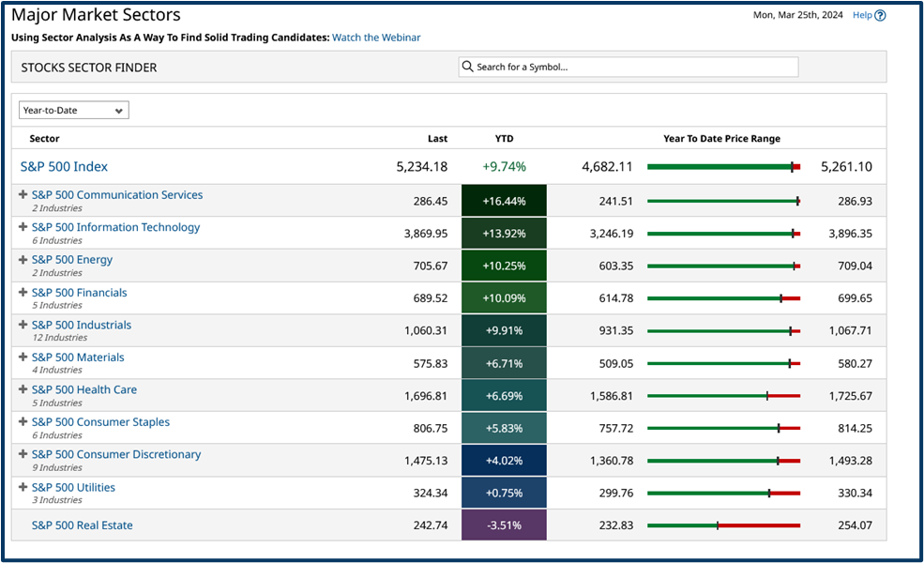
Task: Expand S&P 500 Consumer Discretionary industries
Action: coord(23,453)
